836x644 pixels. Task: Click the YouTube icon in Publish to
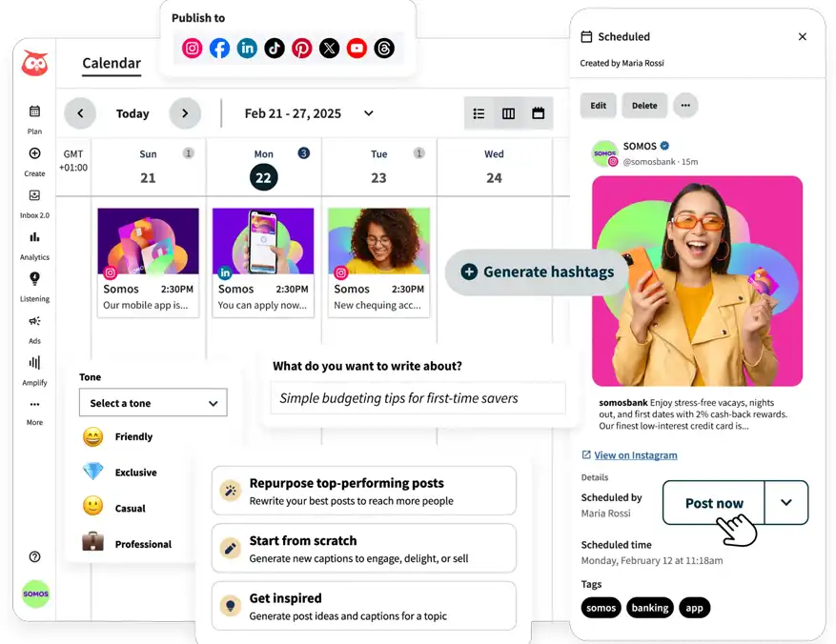pyautogui.click(x=357, y=48)
